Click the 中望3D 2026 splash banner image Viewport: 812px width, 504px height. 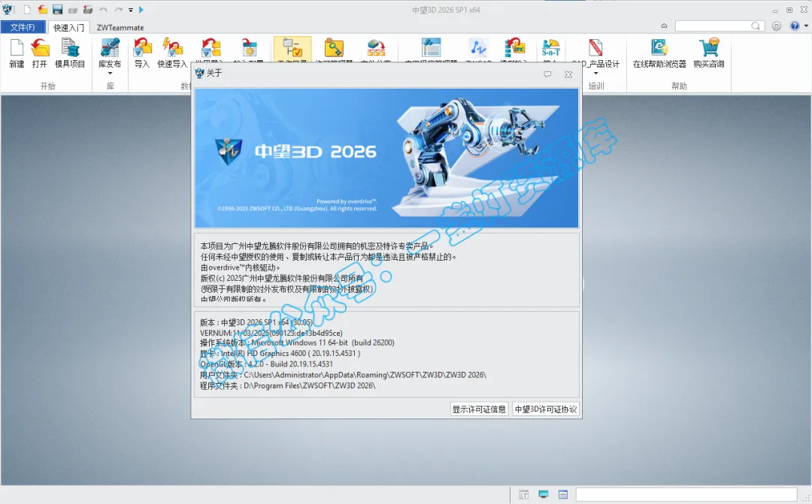[x=387, y=158]
